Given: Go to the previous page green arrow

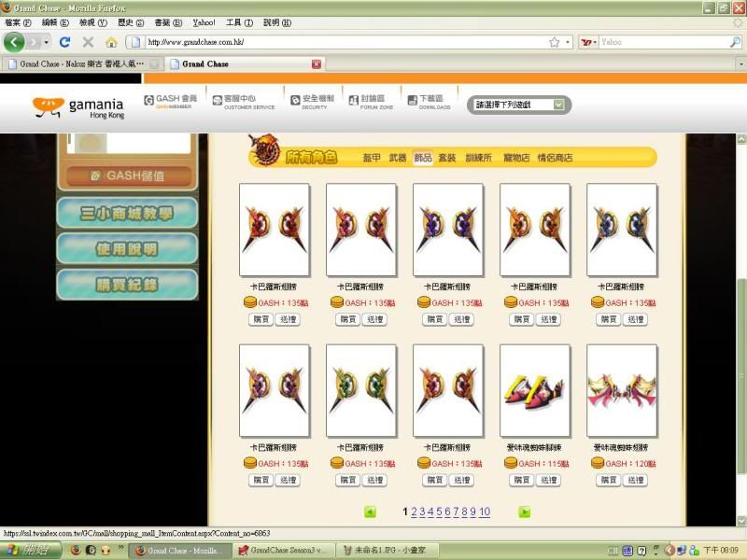Looking at the screenshot, I should pos(370,511).
